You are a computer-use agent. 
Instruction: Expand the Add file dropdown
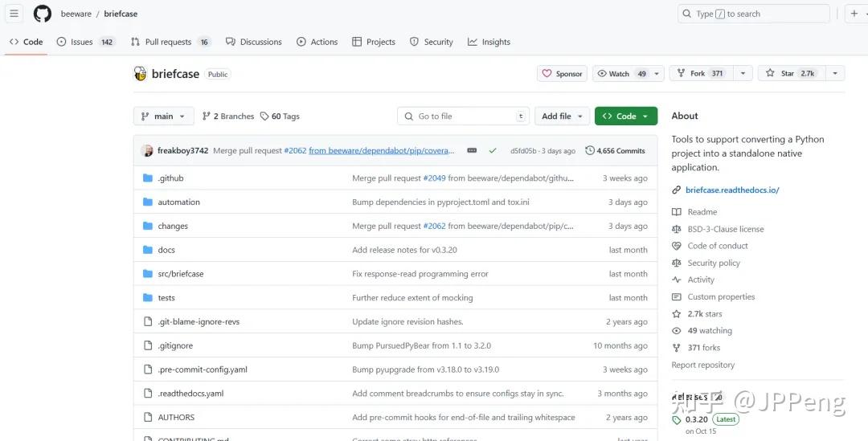coord(561,116)
